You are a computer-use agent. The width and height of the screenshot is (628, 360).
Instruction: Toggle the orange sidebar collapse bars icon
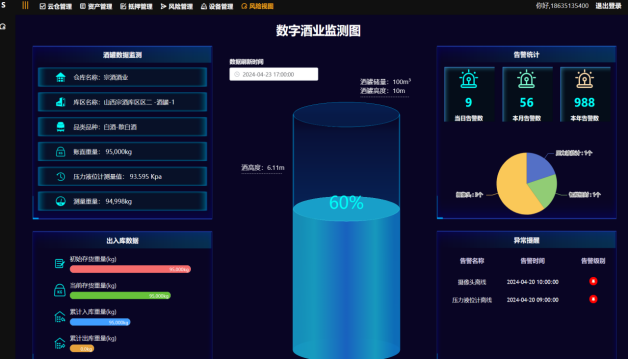(x=25, y=6)
